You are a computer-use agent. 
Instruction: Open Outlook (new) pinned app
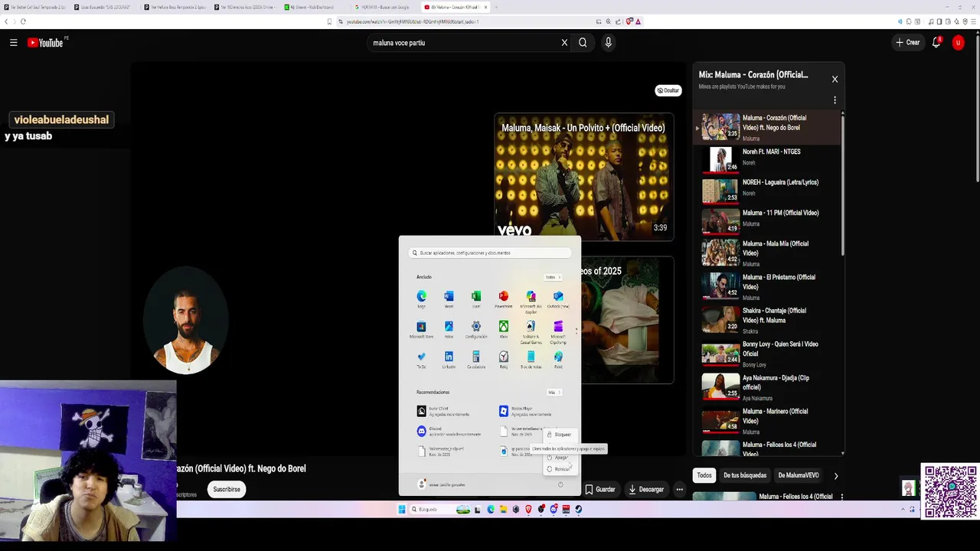tap(558, 298)
